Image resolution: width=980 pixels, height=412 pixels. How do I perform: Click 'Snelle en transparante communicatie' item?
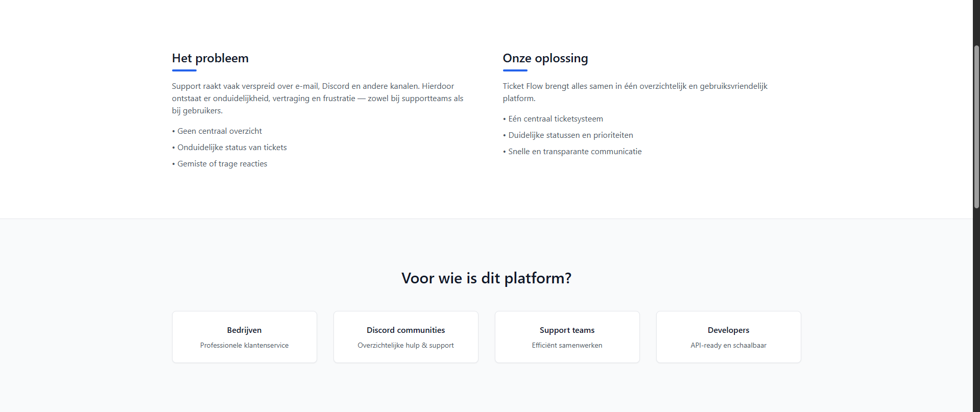click(575, 152)
